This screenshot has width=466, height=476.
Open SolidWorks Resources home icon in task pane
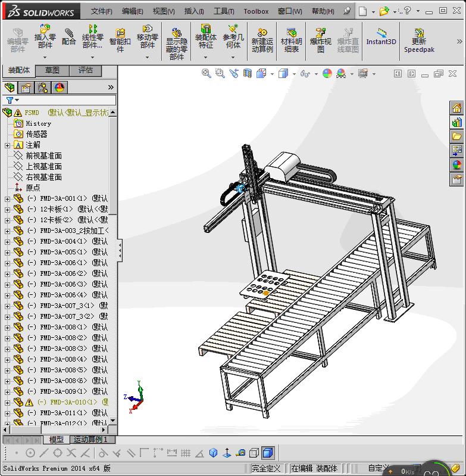click(456, 108)
